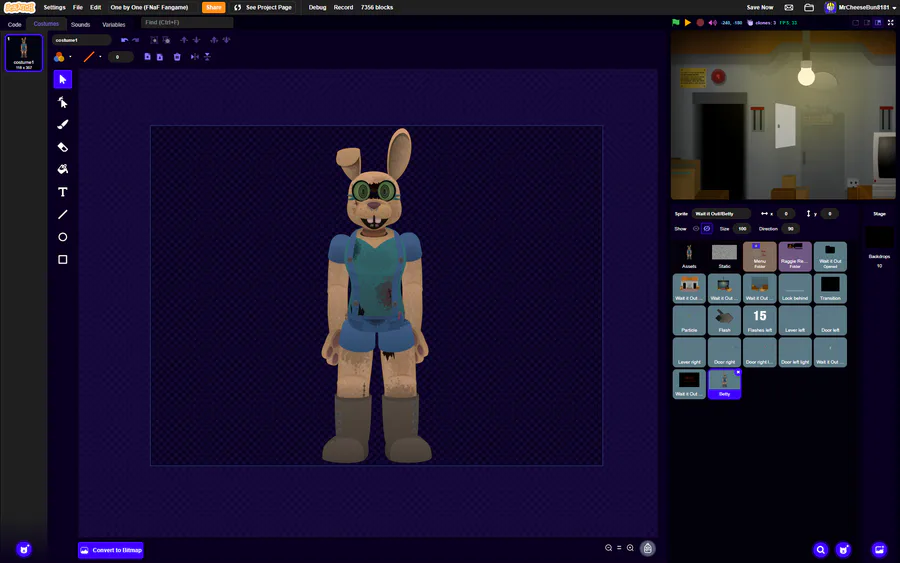Click the green flag to start
This screenshot has height=563, width=900.
[x=676, y=22]
